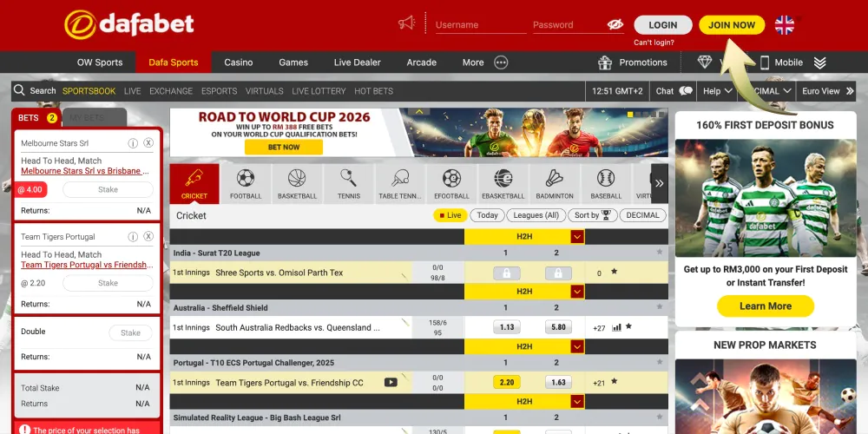The image size is (868, 434).
Task: Click the Username input field
Action: 479,25
